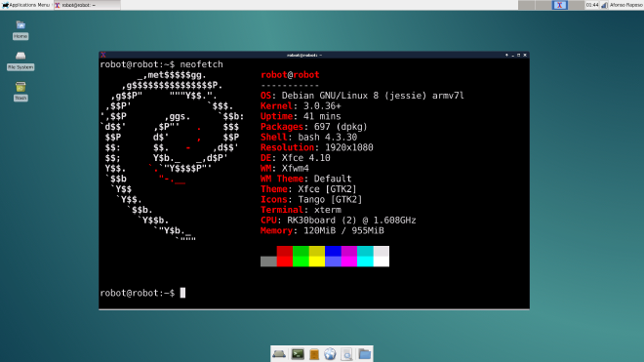Click the DE value 'Xfce 4.10'
The width and height of the screenshot is (644, 362).
tap(306, 158)
